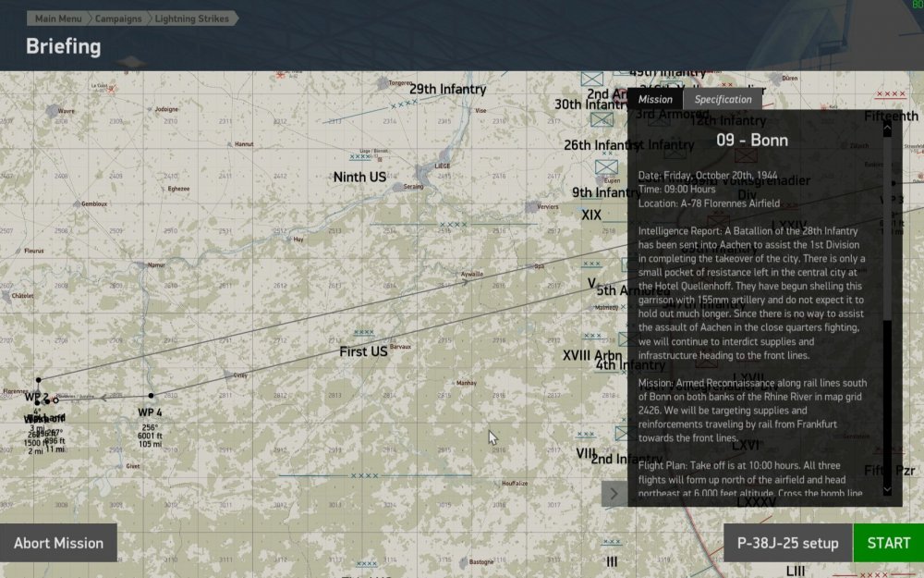
Task: Click the route direction arrow near Aywaille
Action: [466, 283]
